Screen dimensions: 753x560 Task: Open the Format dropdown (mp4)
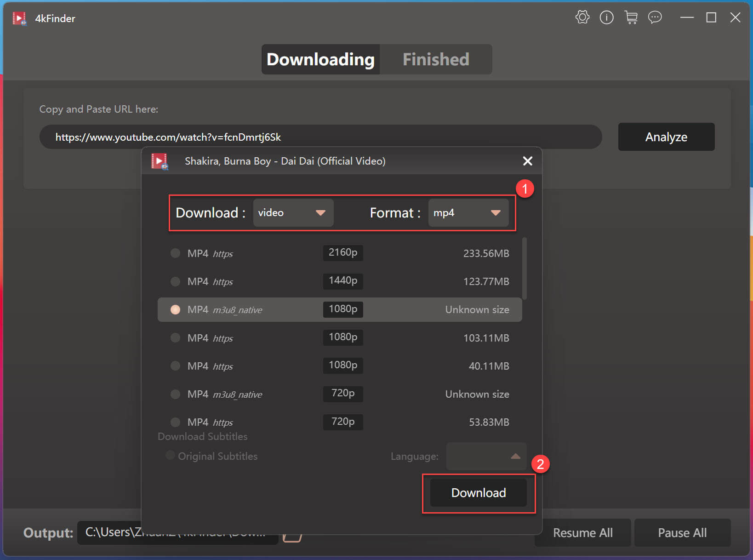[x=468, y=212]
